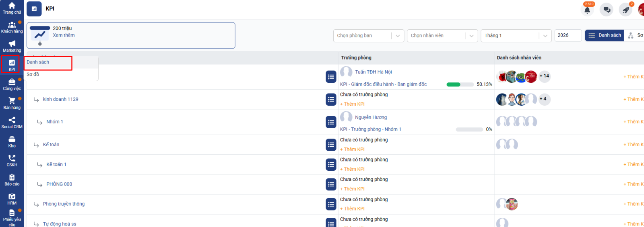This screenshot has width=644, height=227.
Task: Expand the Chọn nhân viên dropdown
Action: point(442,36)
